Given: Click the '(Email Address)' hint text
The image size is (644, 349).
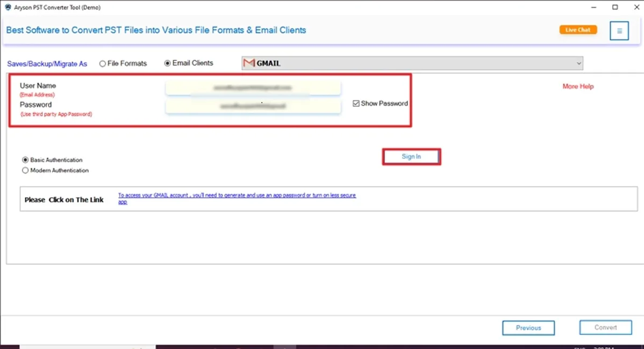Looking at the screenshot, I should 37,94.
